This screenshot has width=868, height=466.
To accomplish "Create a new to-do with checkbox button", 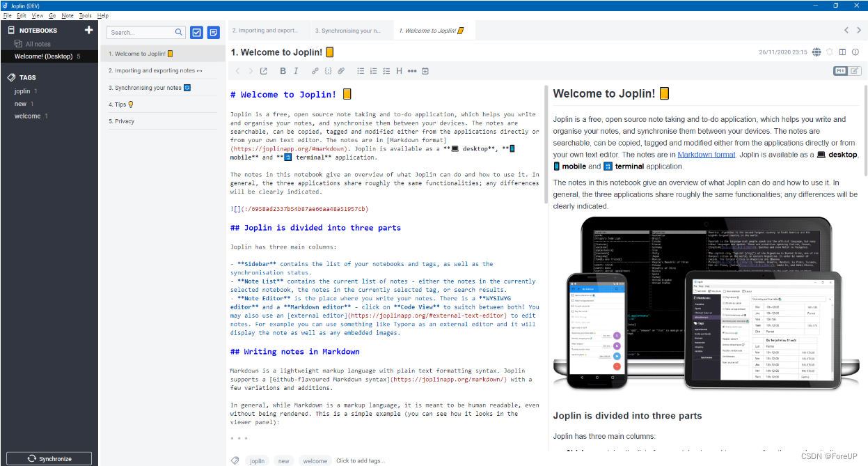I will click(196, 32).
